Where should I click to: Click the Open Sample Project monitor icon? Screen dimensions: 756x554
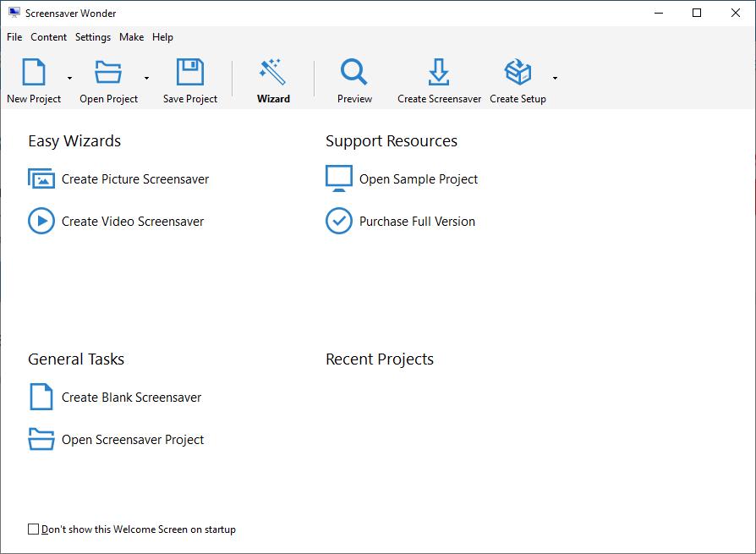(339, 179)
